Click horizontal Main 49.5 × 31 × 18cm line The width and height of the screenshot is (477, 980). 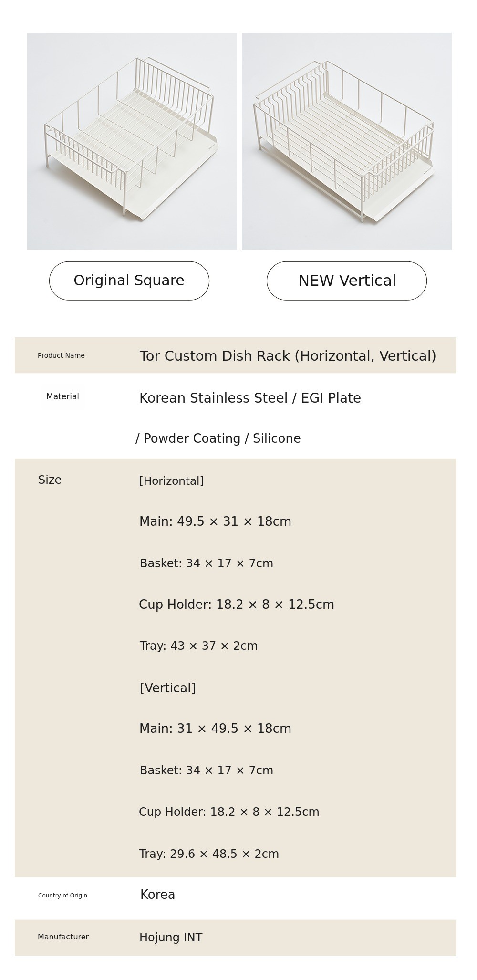[215, 521]
